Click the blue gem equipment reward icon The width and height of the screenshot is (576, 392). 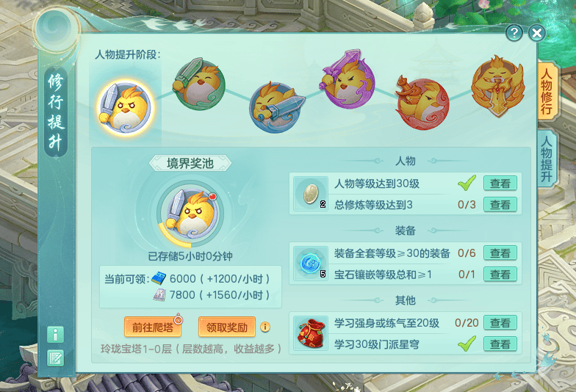(311, 263)
